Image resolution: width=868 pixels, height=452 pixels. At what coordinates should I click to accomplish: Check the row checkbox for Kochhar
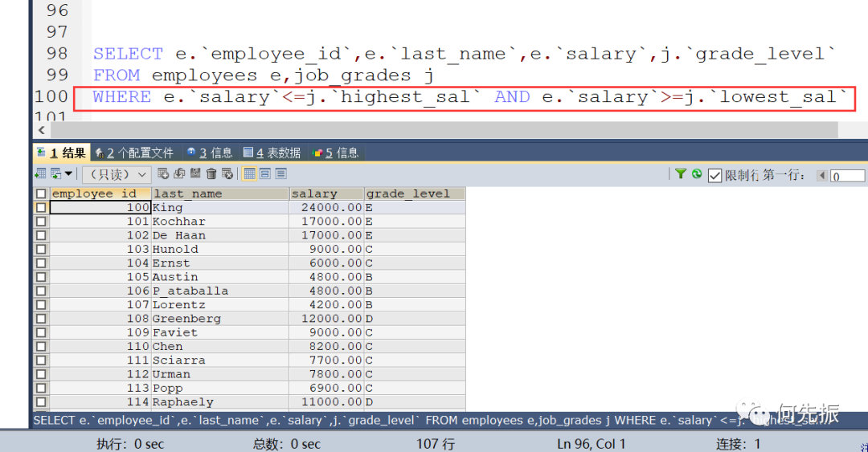[41, 222]
